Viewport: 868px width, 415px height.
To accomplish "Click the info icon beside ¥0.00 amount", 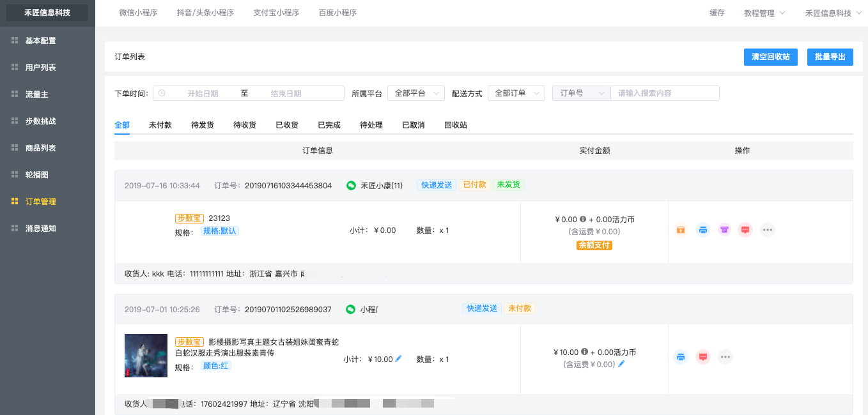I will tap(583, 219).
